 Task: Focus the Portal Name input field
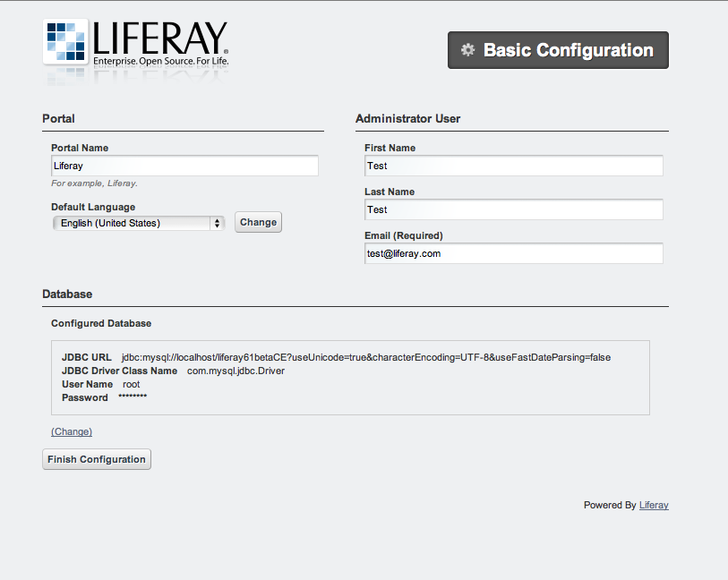point(184,166)
